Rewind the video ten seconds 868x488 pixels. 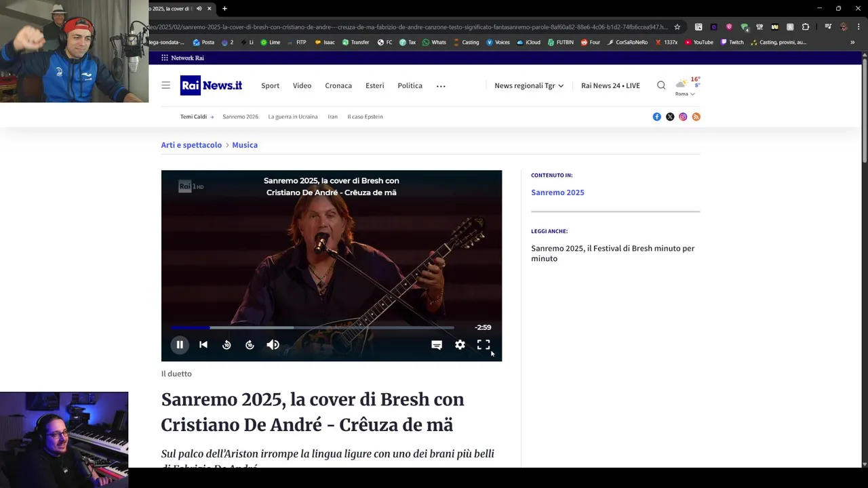click(226, 345)
